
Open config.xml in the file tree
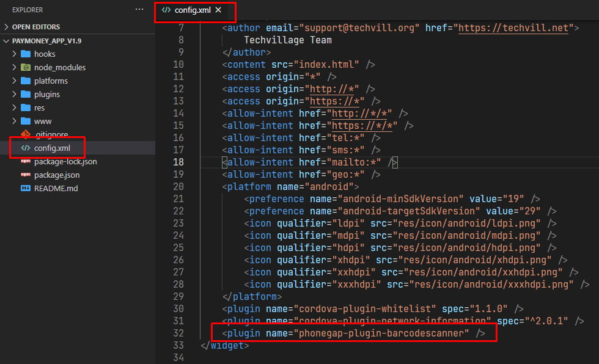(x=52, y=148)
